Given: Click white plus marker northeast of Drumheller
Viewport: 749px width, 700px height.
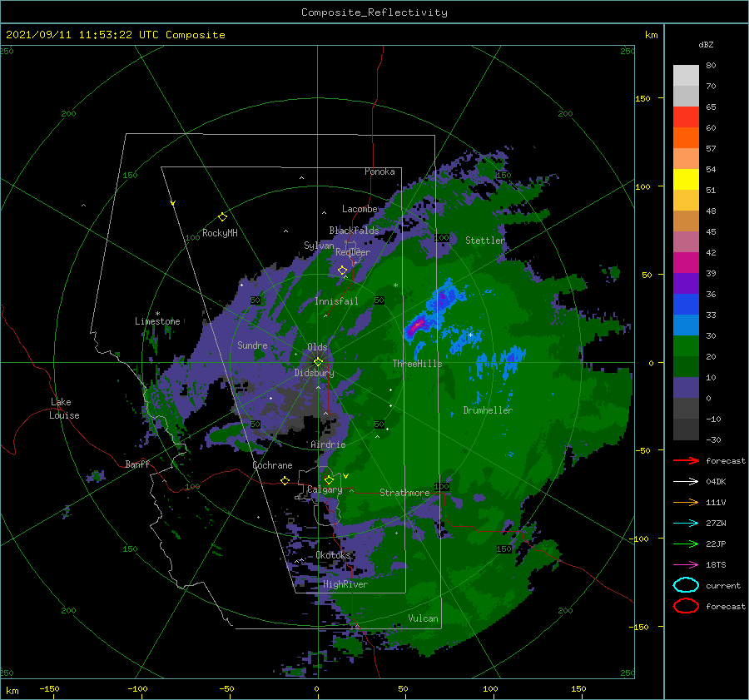Looking at the screenshot, I should click(470, 335).
